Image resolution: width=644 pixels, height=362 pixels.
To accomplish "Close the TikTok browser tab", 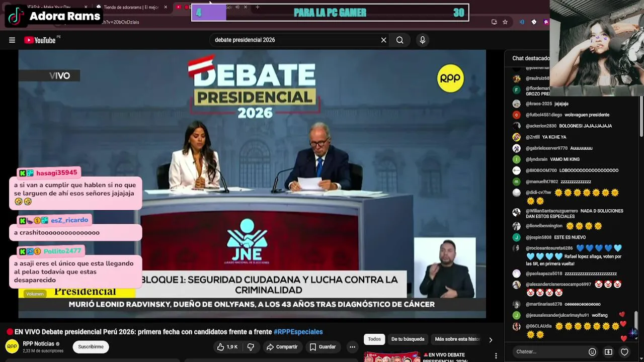I will (x=86, y=7).
